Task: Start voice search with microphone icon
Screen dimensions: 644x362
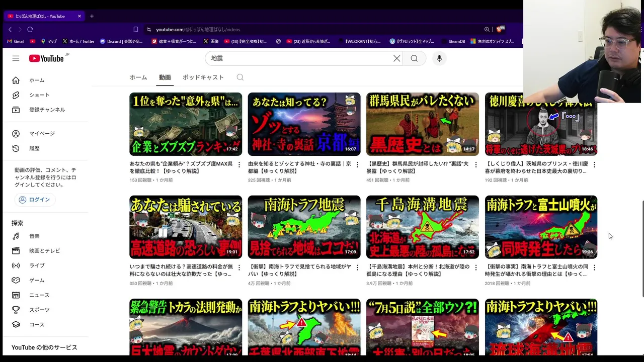Action: click(x=439, y=58)
